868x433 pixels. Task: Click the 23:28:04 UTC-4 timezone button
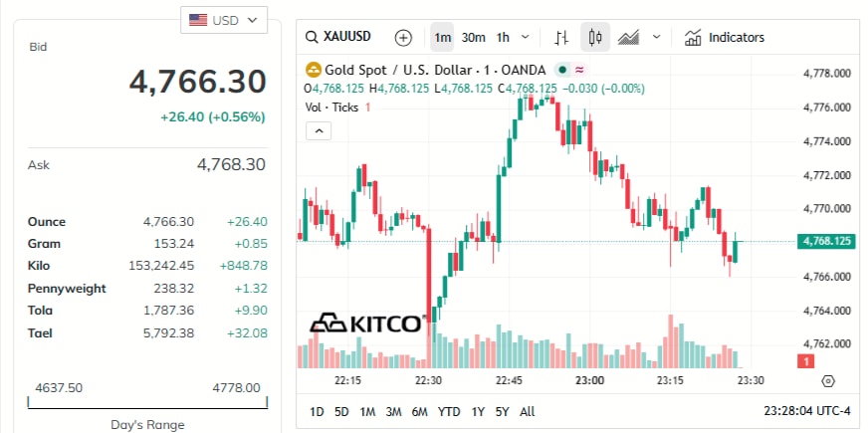(x=807, y=411)
